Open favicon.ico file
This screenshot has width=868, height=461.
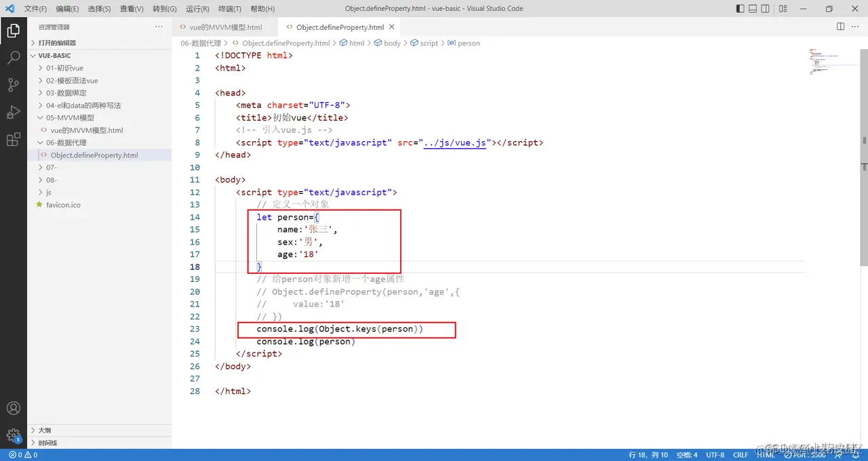[100, 205]
